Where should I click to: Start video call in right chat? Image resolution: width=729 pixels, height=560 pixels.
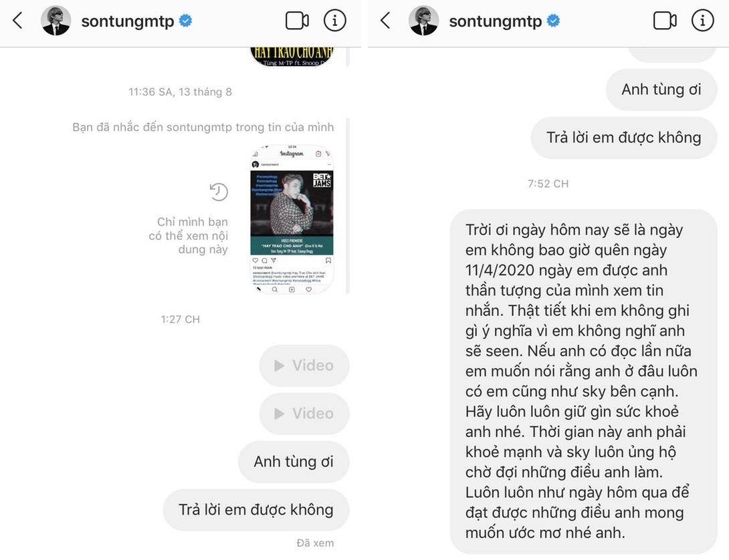tap(665, 21)
